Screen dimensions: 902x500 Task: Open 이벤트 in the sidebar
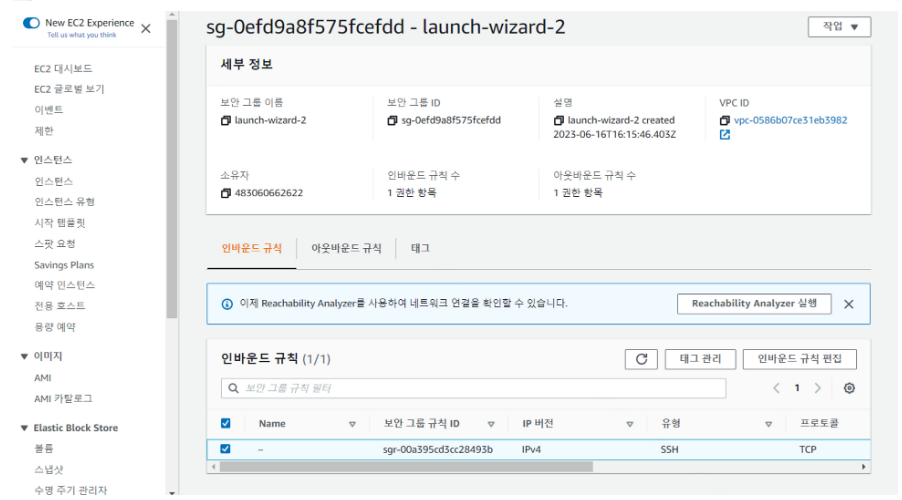tap(49, 110)
